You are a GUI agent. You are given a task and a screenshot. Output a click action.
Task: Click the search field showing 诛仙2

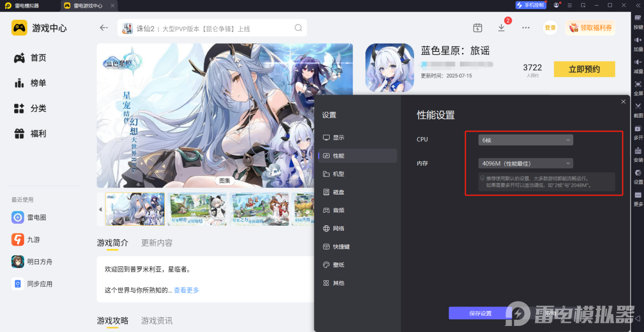pyautogui.click(x=212, y=28)
